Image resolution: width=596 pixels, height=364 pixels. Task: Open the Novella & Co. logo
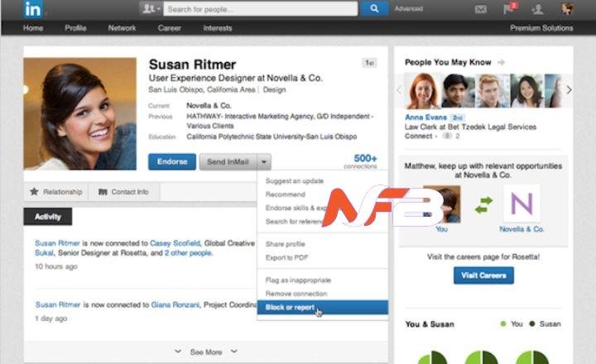pyautogui.click(x=521, y=204)
